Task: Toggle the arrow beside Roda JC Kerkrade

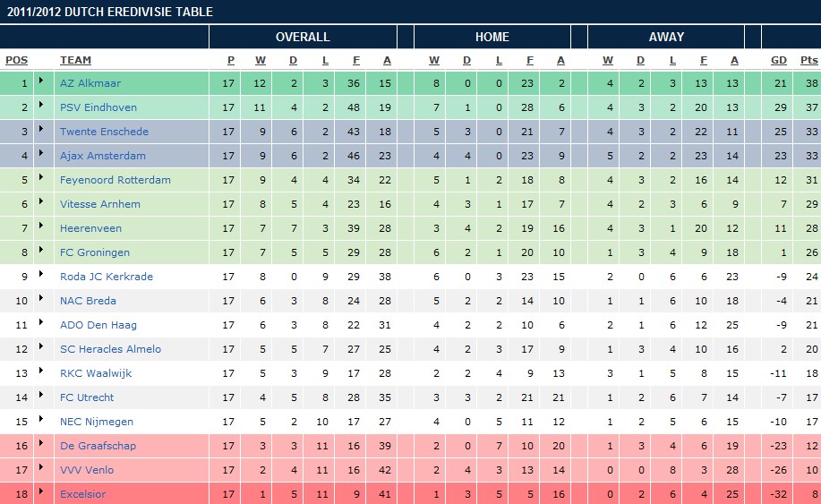Action: coord(39,277)
